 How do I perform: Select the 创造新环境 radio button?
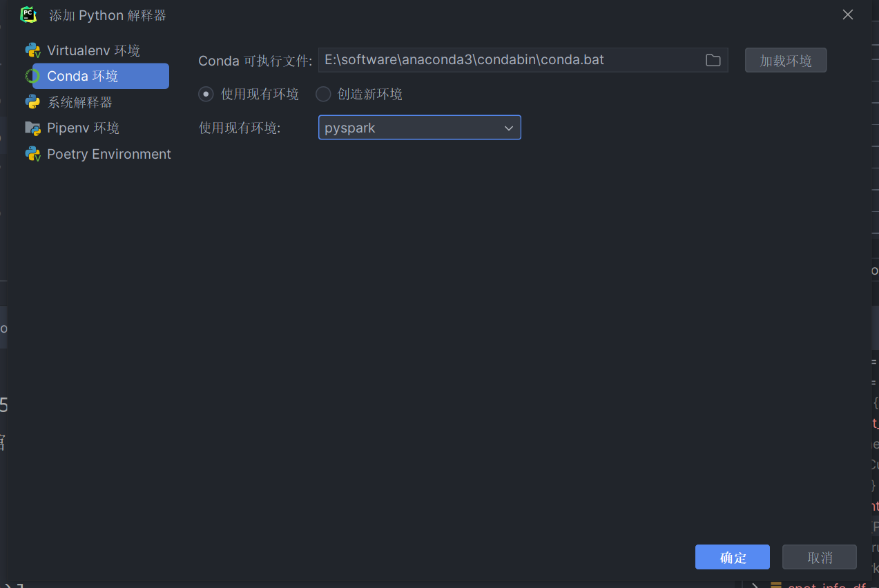point(323,94)
